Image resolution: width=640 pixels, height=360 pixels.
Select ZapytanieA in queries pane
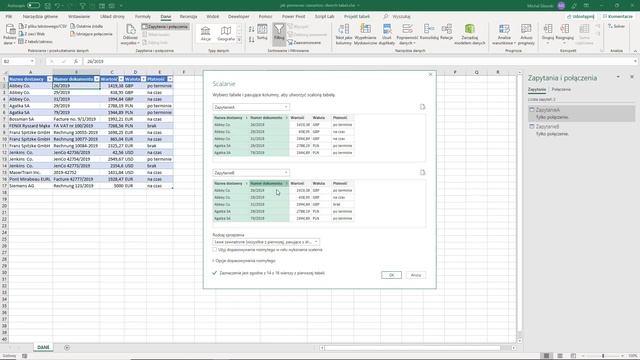pos(582,113)
